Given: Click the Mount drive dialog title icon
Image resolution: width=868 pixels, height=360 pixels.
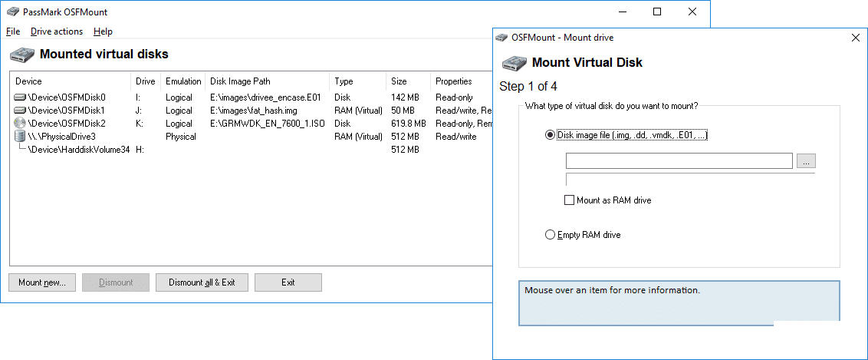Looking at the screenshot, I should point(501,38).
